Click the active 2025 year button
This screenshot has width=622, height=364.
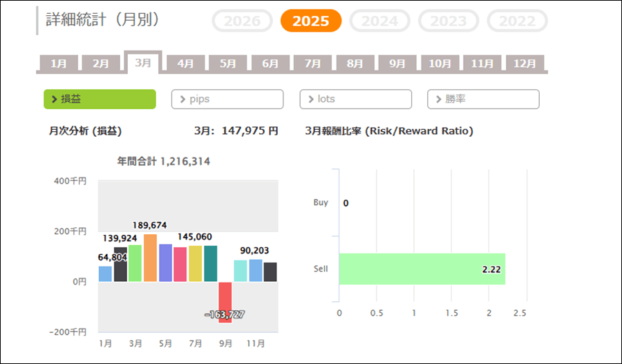tap(311, 21)
